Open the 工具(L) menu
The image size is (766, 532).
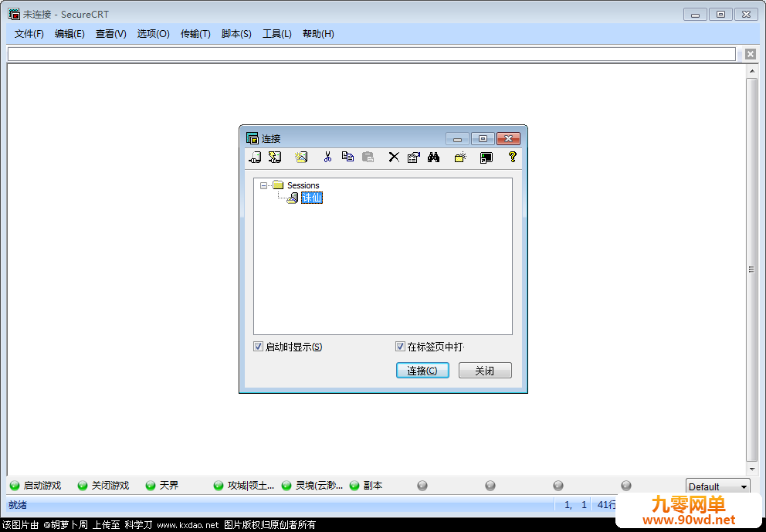click(277, 34)
